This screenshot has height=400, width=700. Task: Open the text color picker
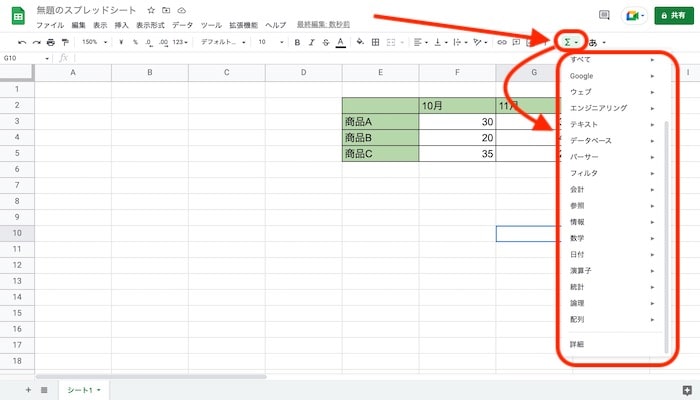[x=341, y=43]
